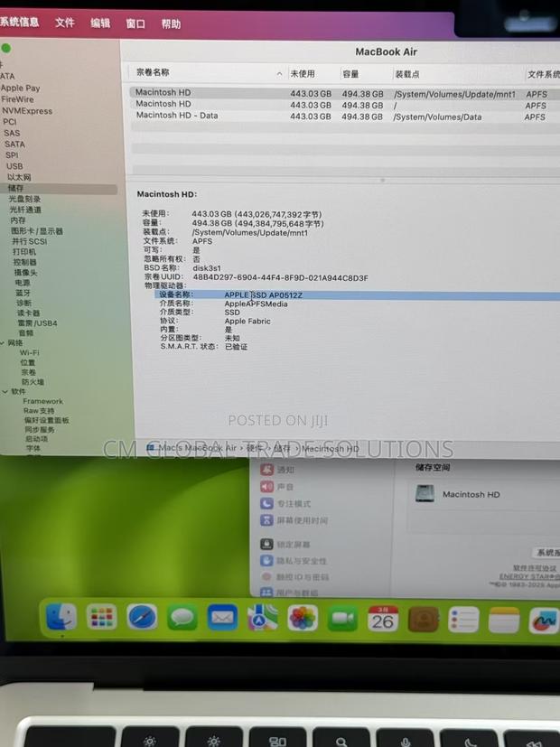Open the 系统信息 application menu
The image size is (560, 747).
(x=20, y=22)
